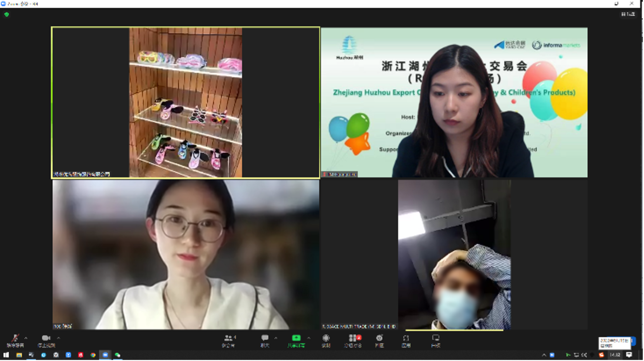Expand share screen options arrow
Viewport: 644px width, 361px height.
309,338
